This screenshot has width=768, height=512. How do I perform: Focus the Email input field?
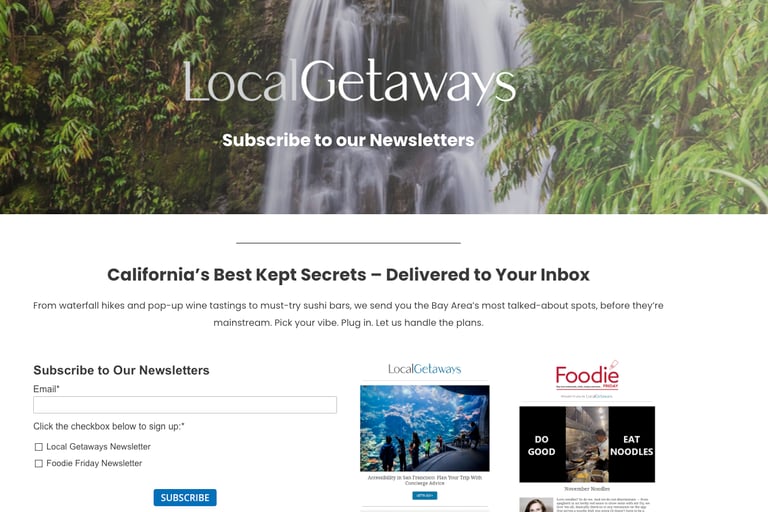[x=185, y=405]
